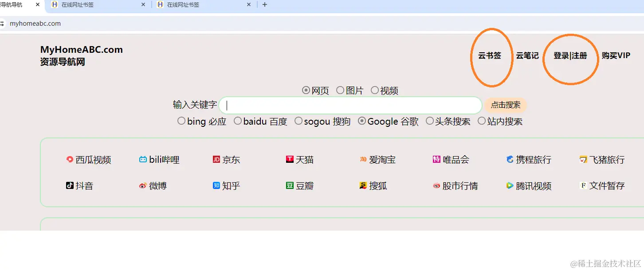Image resolution: width=644 pixels, height=271 pixels.
Task: Open a new browser tab
Action: 265,5
